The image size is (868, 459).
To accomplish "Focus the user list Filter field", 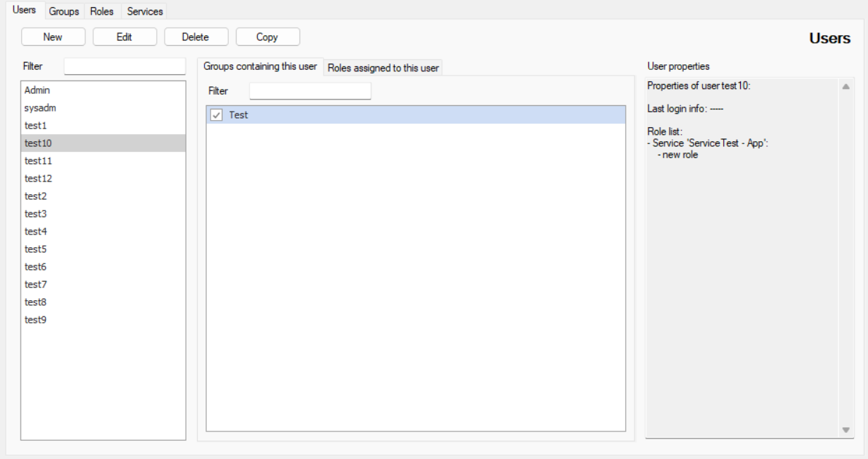I will coord(125,66).
